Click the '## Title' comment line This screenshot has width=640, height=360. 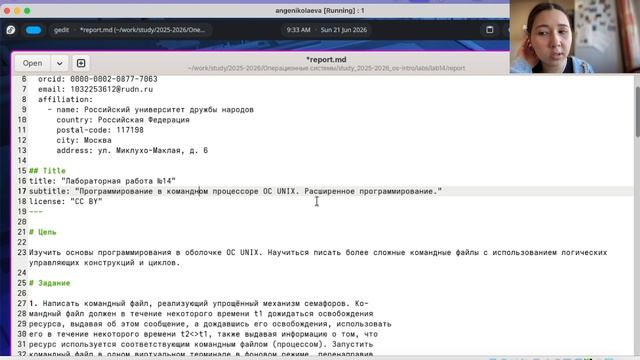click(47, 171)
